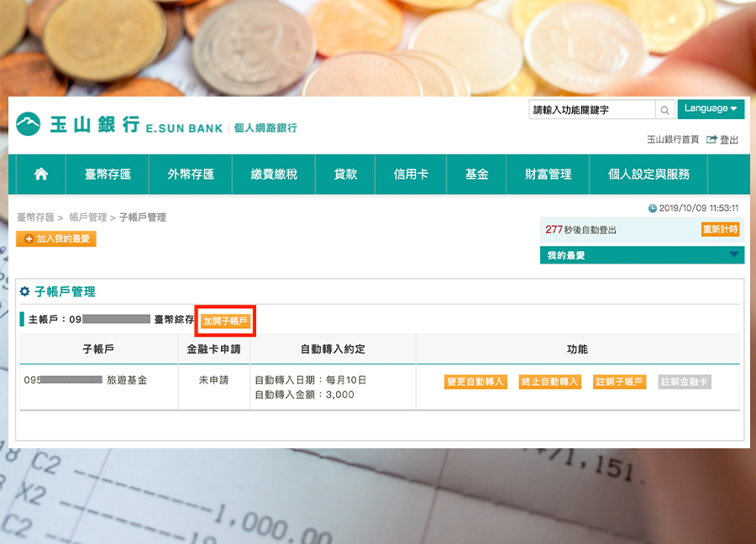Click 註銷子帳戶 in the 功能 column
This screenshot has height=544, width=756.
tap(617, 381)
